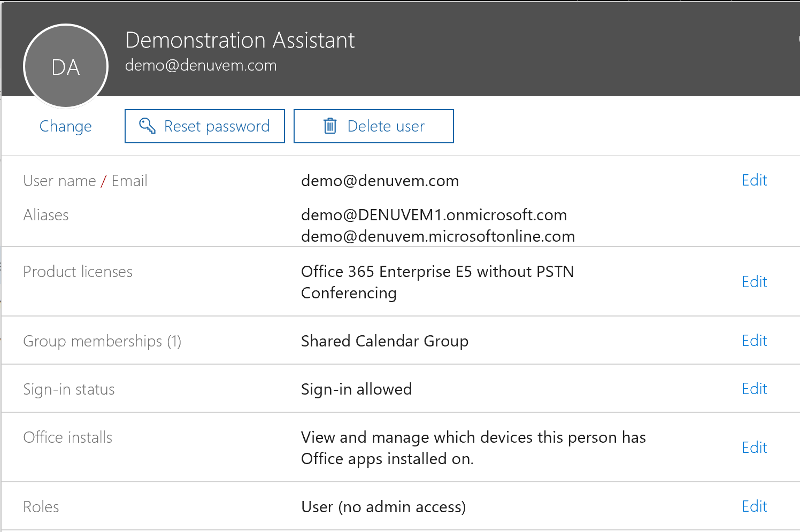Click the trash can icon on Delete user
The width and height of the screenshot is (800, 532).
click(330, 126)
